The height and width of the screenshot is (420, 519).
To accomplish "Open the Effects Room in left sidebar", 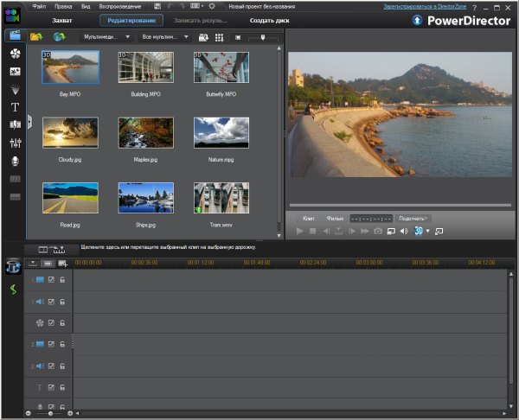I will (x=15, y=54).
